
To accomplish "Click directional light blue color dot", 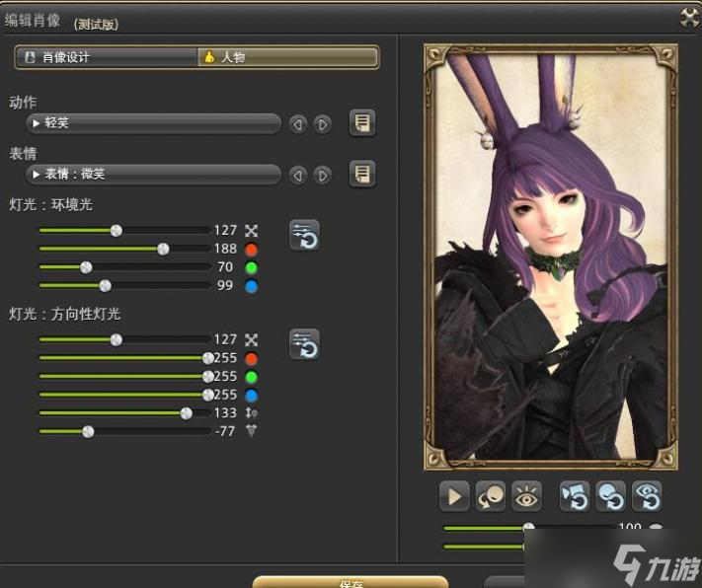I will click(x=251, y=396).
